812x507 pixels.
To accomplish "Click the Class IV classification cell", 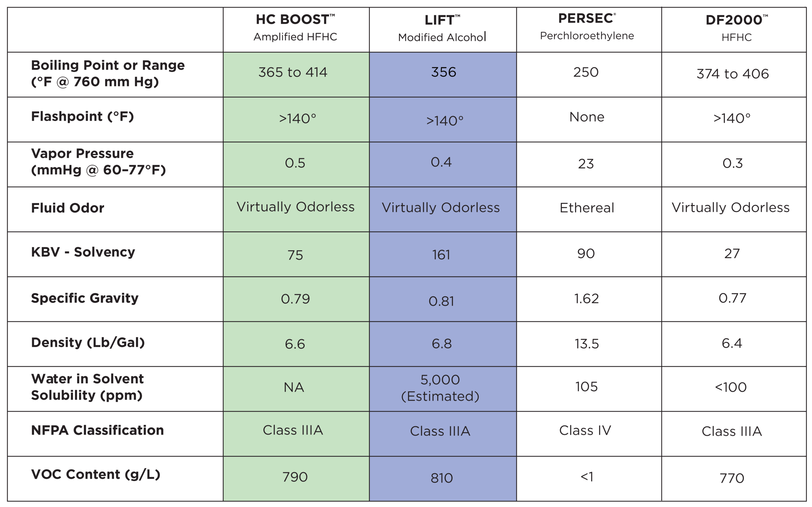I will point(585,431).
